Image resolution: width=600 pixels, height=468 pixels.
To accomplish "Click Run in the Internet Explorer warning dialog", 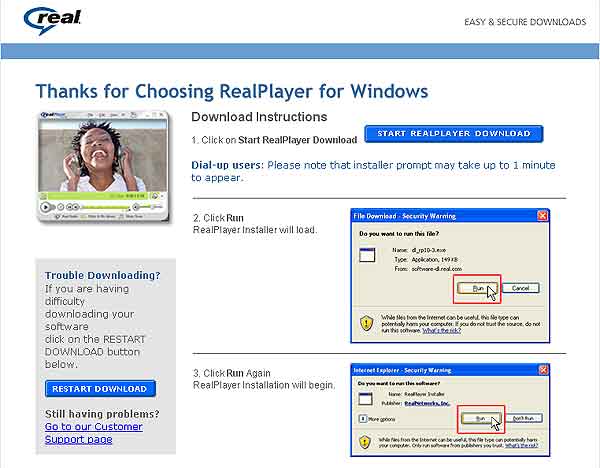I will [x=479, y=420].
